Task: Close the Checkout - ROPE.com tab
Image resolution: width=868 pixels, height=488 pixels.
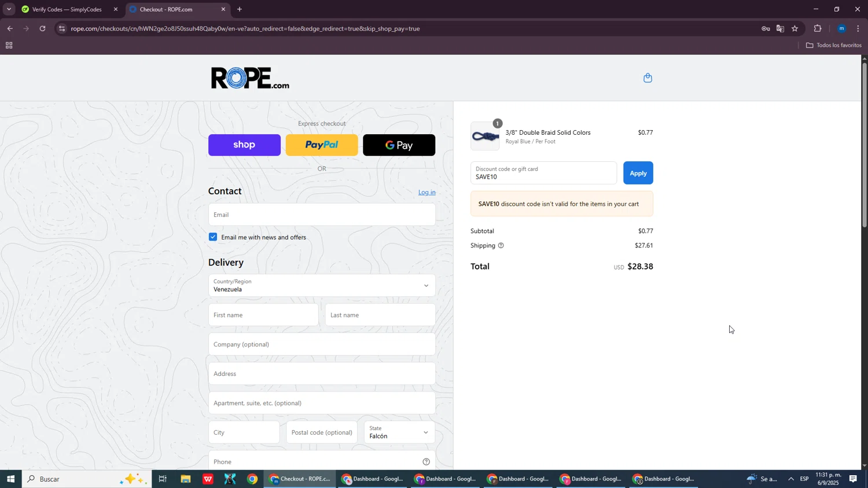Action: [x=223, y=9]
